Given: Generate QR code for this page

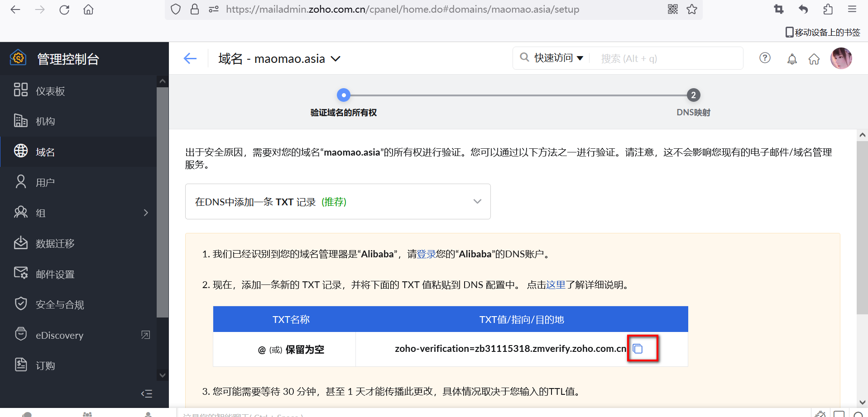Looking at the screenshot, I should 673,9.
